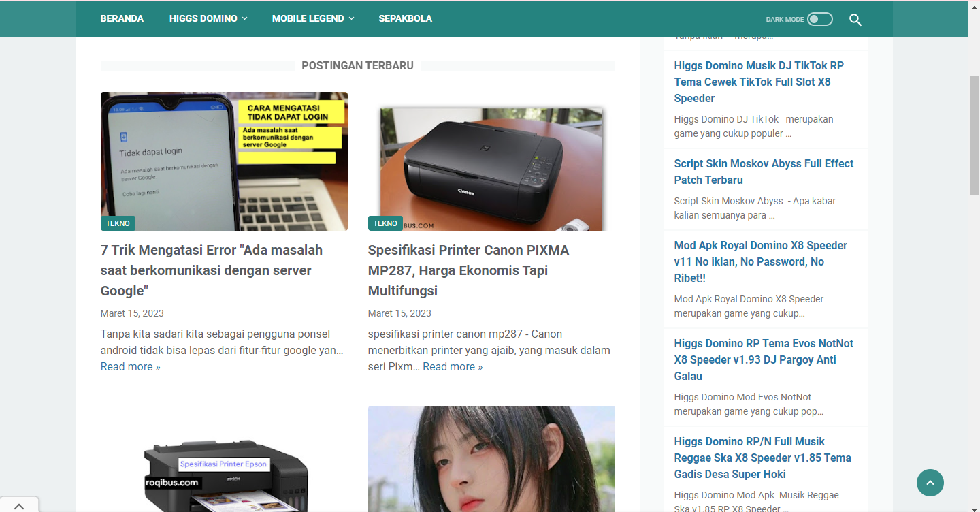Click Read more under the Google error post
980x512 pixels.
point(131,366)
